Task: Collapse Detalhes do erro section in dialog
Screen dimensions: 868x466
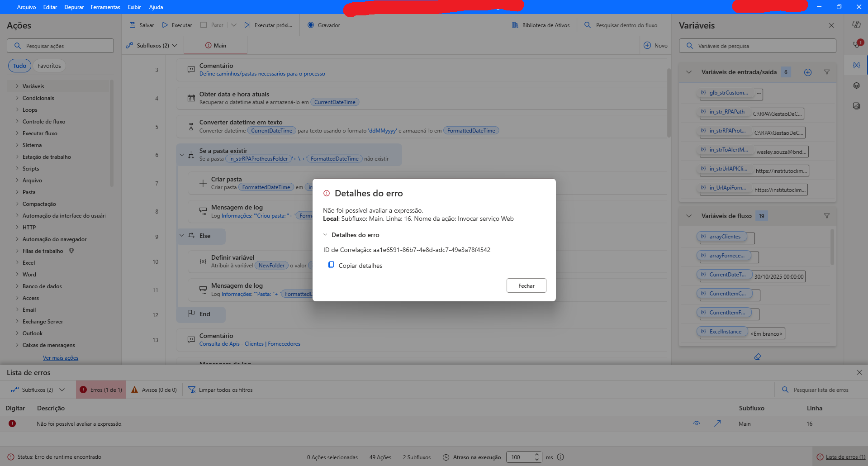Action: point(325,235)
